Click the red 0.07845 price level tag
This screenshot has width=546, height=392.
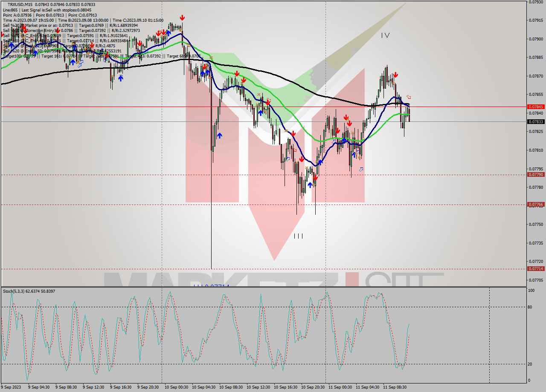(536, 107)
